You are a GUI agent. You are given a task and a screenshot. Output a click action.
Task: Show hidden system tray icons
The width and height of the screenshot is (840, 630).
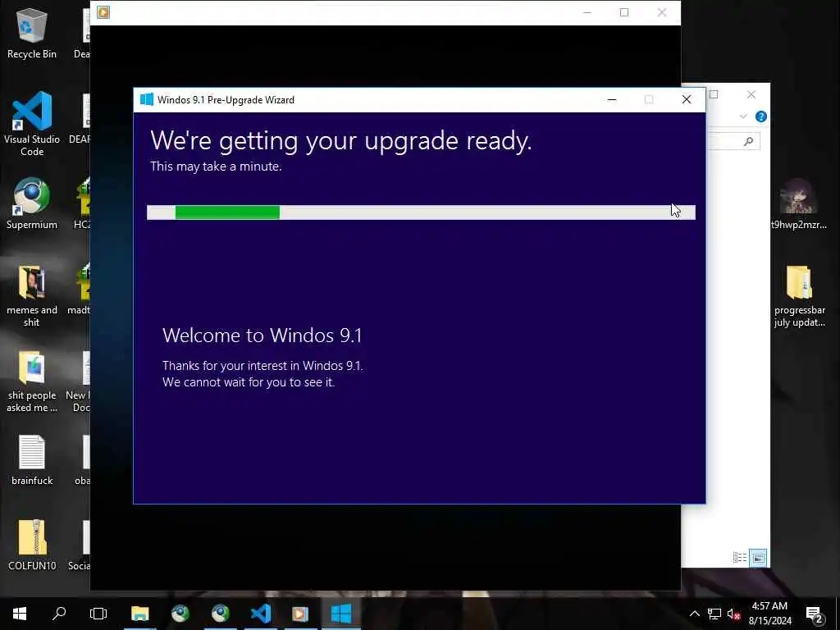click(x=694, y=614)
